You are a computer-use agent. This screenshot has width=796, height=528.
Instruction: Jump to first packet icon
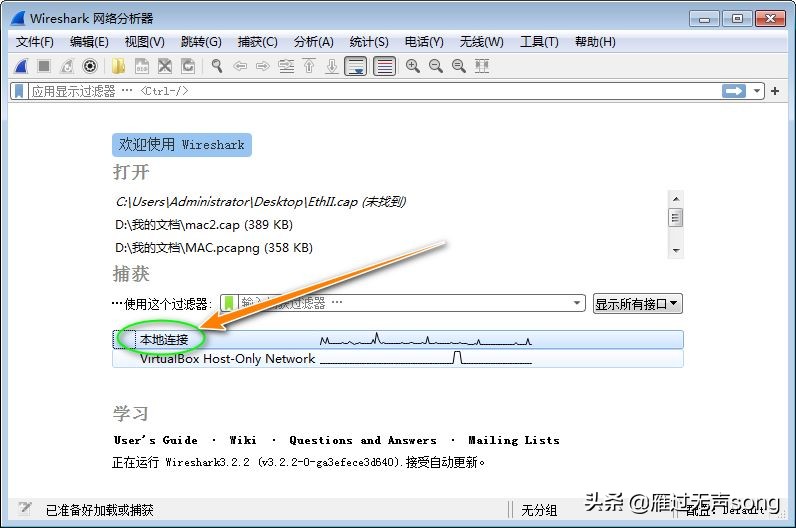[309, 66]
